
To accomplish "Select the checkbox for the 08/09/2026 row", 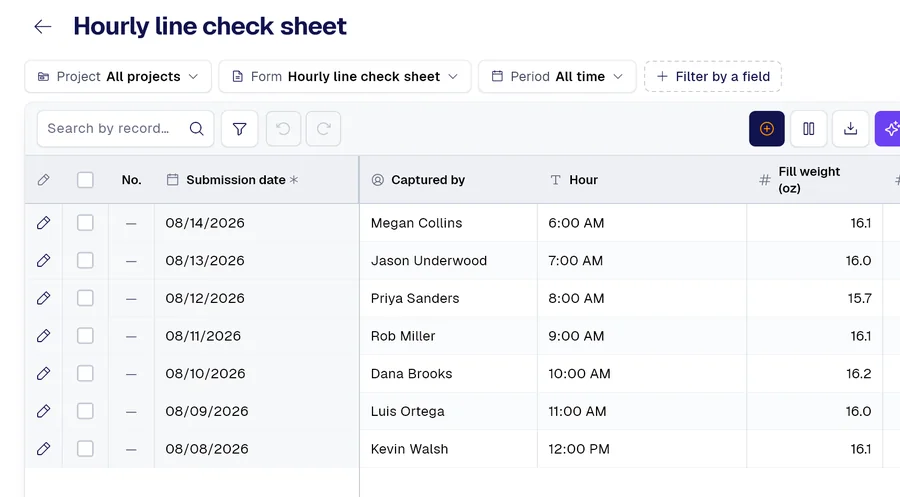I will (x=86, y=411).
